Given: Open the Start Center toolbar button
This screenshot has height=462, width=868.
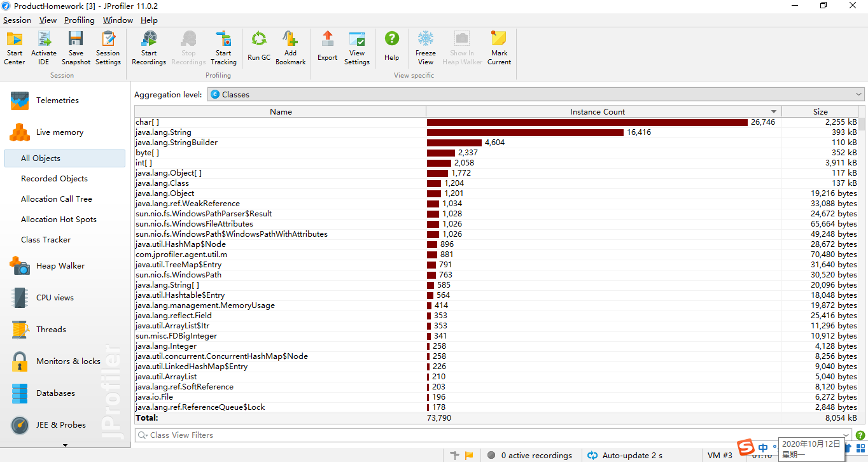Looking at the screenshot, I should [x=15, y=48].
